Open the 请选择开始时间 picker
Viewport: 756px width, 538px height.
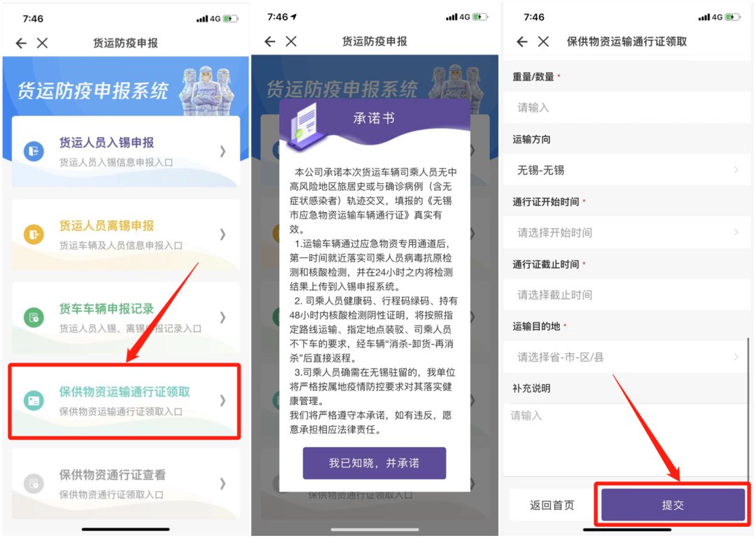point(626,232)
